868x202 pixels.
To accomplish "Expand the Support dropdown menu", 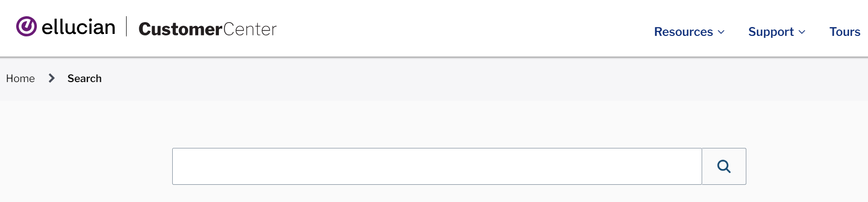I will tap(777, 32).
